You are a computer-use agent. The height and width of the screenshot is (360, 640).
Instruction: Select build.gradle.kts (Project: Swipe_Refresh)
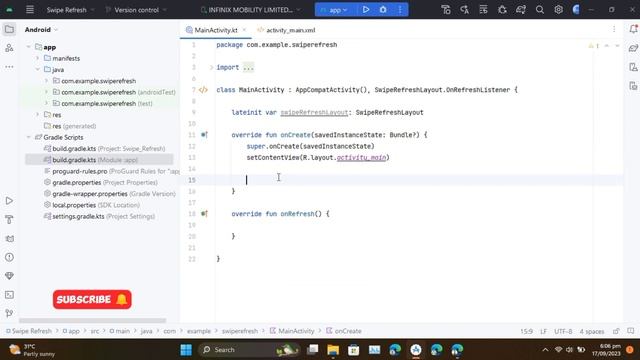[104, 149]
